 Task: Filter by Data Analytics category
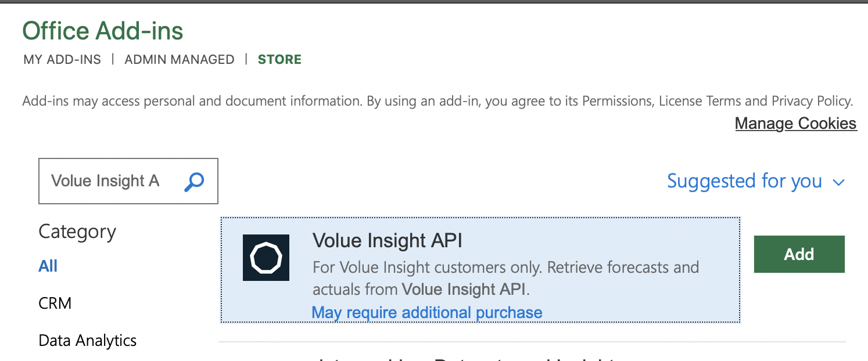[x=88, y=340]
